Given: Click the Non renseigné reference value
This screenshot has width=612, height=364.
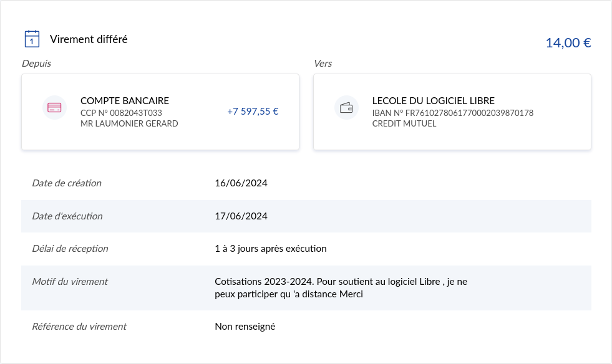Looking at the screenshot, I should tap(245, 326).
